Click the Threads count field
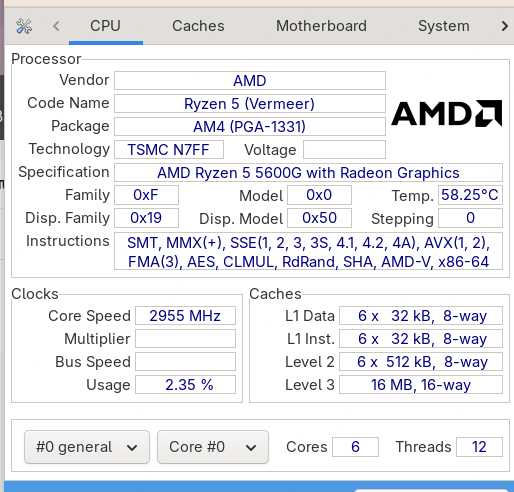 click(479, 447)
